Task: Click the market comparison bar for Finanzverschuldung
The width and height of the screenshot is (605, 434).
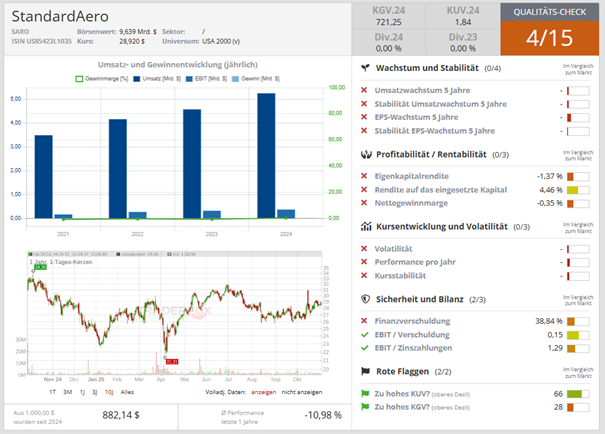Action: (577, 321)
